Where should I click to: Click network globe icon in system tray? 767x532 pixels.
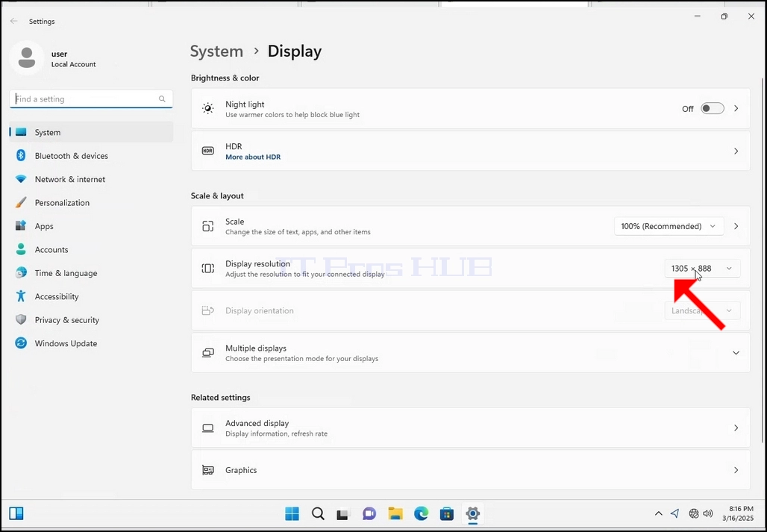[x=694, y=513]
